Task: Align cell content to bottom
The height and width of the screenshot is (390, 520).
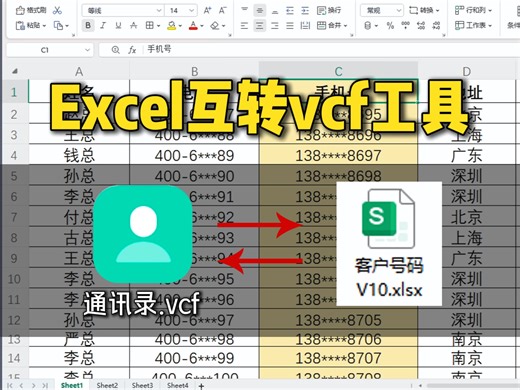Action: click(x=275, y=11)
